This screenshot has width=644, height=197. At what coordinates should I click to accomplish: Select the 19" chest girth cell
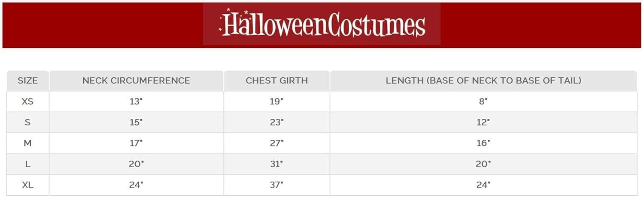(276, 102)
